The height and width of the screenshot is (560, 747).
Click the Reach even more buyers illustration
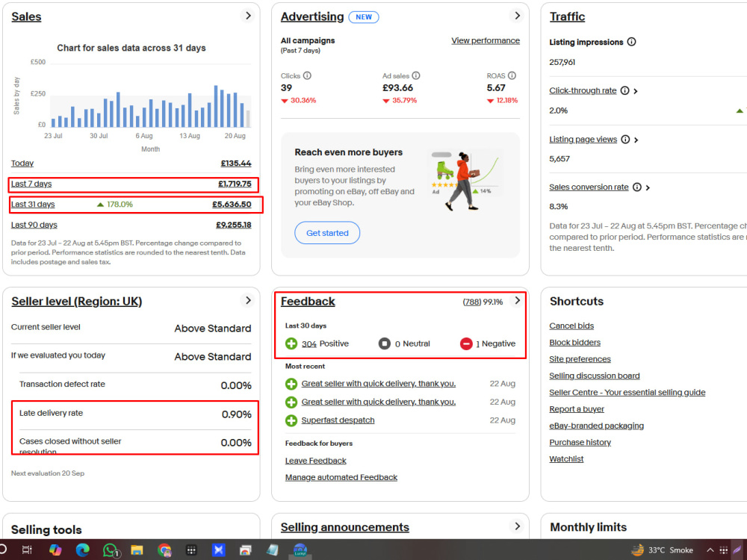click(x=466, y=181)
